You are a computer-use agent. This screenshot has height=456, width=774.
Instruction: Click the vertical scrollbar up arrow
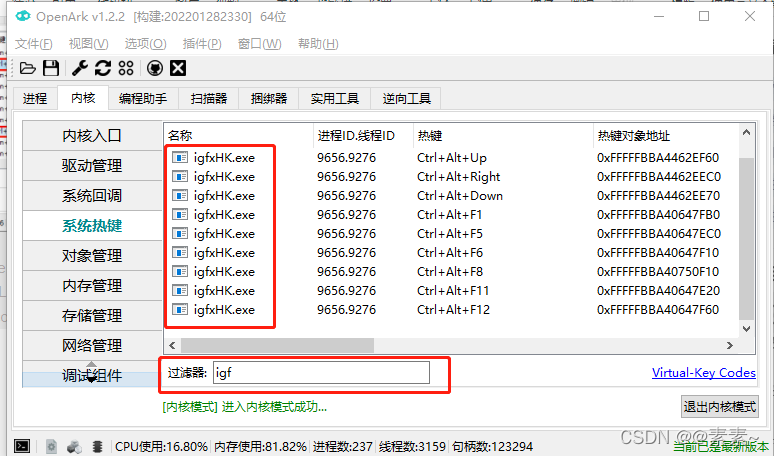tap(746, 132)
